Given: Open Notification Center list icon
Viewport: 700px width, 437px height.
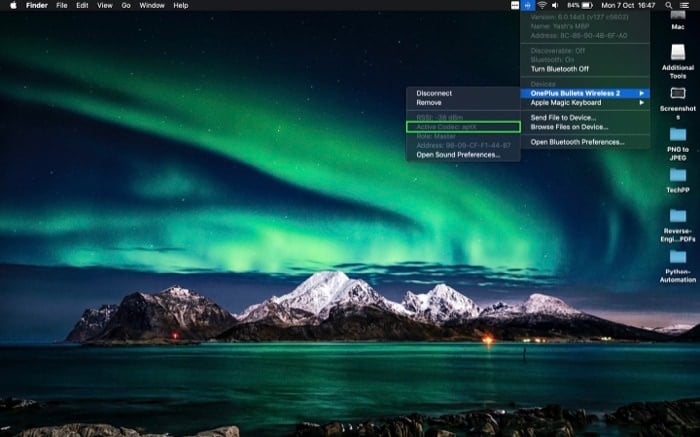Looking at the screenshot, I should coord(684,5).
